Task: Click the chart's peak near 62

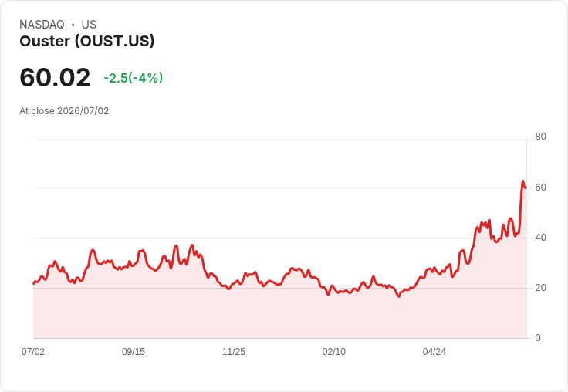Action: point(522,181)
